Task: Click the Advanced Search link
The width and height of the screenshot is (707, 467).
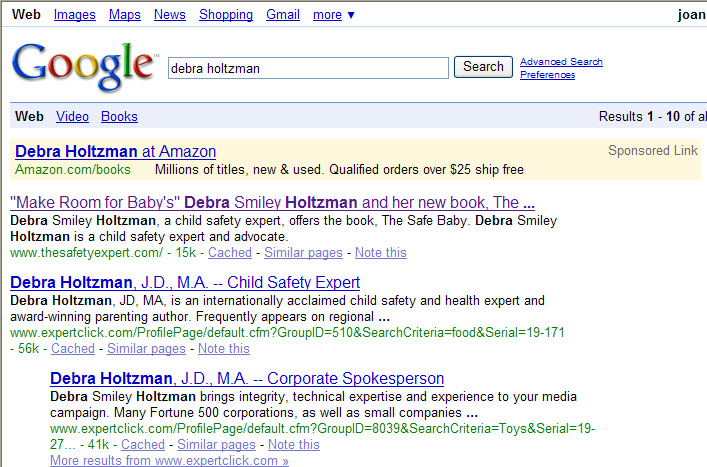Action: click(561, 62)
